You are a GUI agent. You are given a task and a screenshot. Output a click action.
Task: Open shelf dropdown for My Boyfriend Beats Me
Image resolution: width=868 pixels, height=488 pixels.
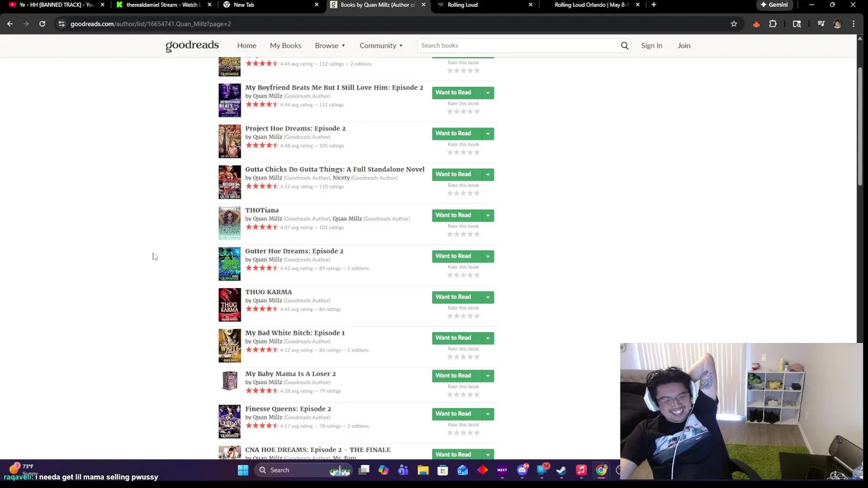[488, 93]
